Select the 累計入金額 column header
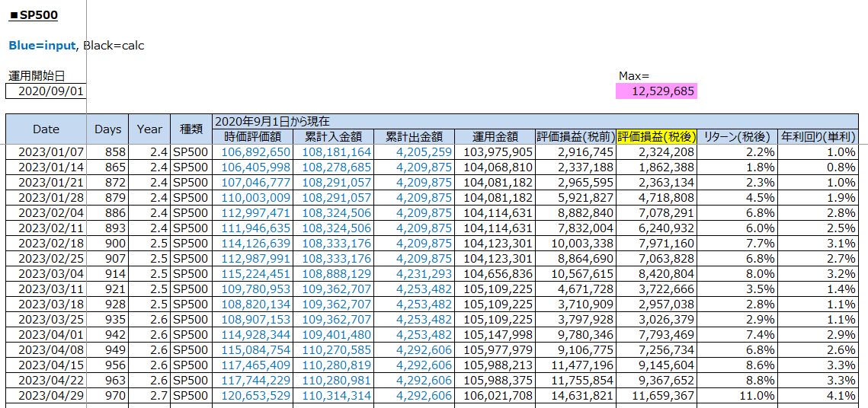 click(335, 137)
